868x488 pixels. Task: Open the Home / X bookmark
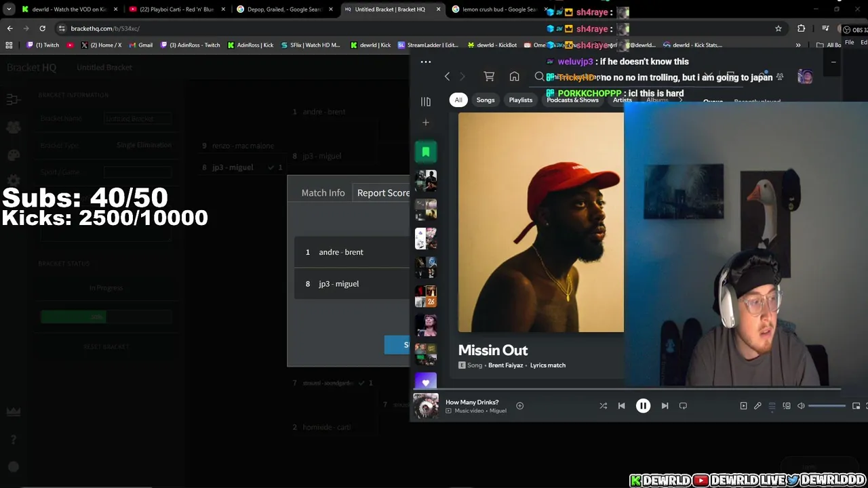tap(101, 45)
